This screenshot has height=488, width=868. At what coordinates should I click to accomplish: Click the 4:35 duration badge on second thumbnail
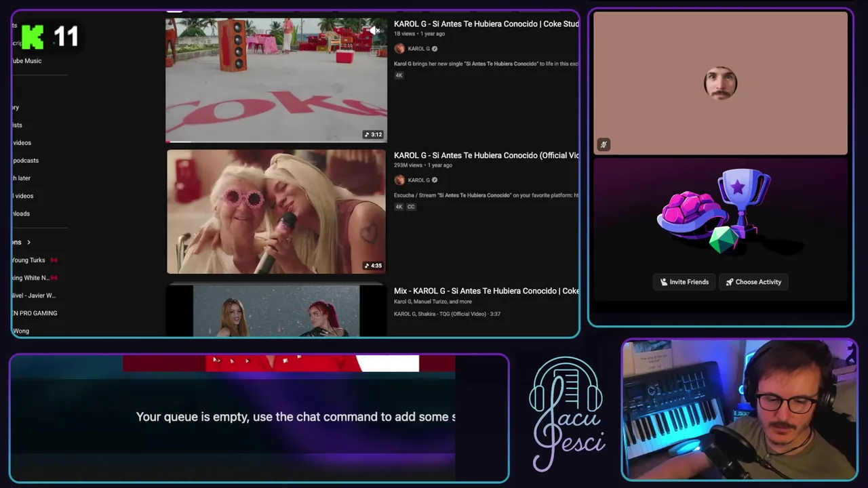click(373, 266)
